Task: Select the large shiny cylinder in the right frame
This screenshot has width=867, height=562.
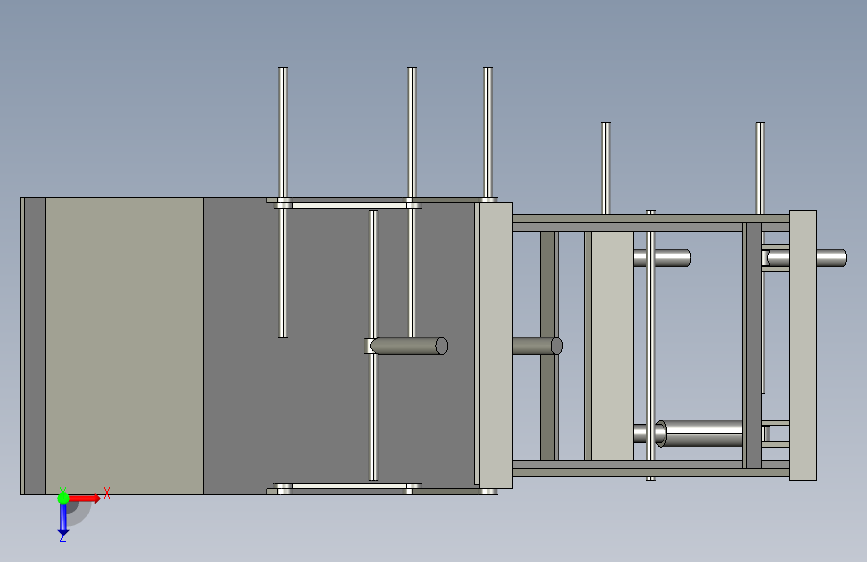Action: coord(699,433)
